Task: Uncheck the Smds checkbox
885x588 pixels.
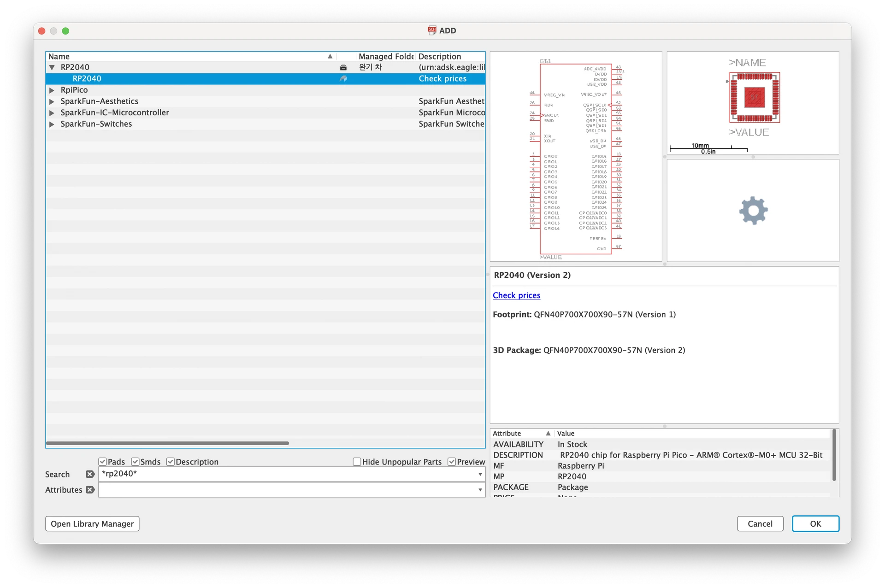Action: (x=136, y=462)
